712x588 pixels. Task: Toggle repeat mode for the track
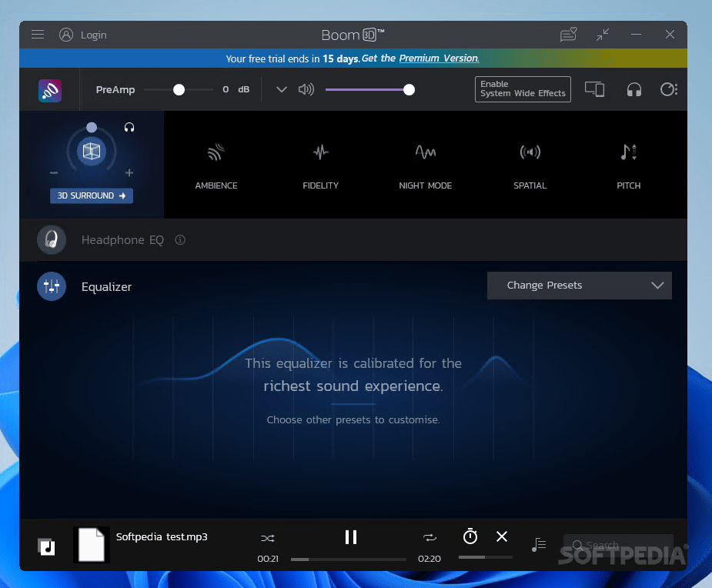click(x=429, y=537)
